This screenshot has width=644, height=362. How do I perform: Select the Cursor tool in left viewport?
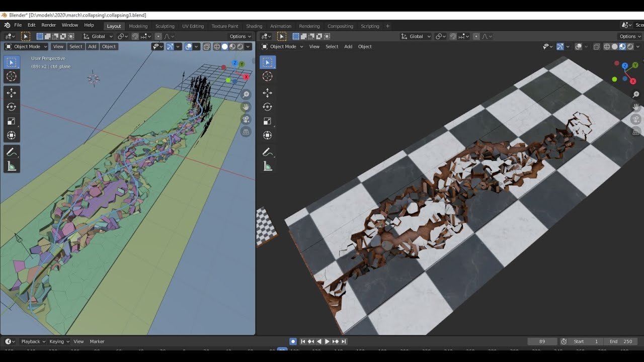coord(12,76)
